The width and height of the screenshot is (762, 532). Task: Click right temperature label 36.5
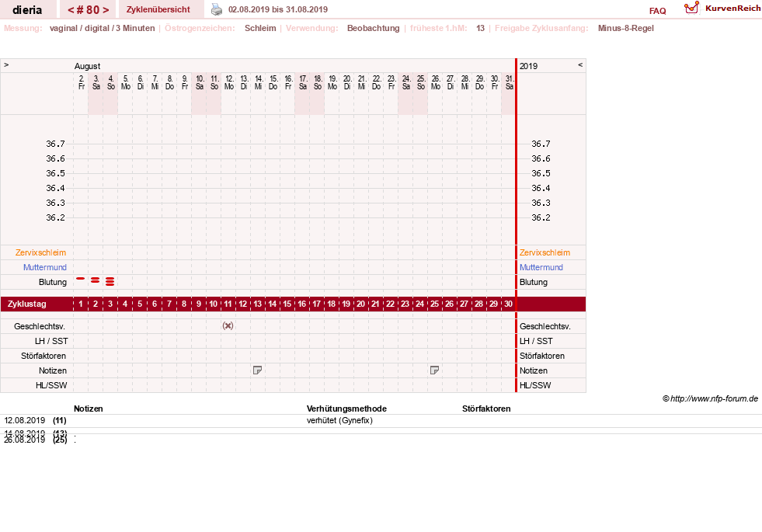(x=541, y=173)
